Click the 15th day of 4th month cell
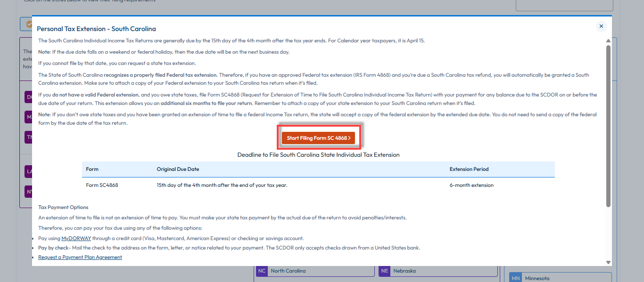The image size is (644, 282). coord(222,185)
